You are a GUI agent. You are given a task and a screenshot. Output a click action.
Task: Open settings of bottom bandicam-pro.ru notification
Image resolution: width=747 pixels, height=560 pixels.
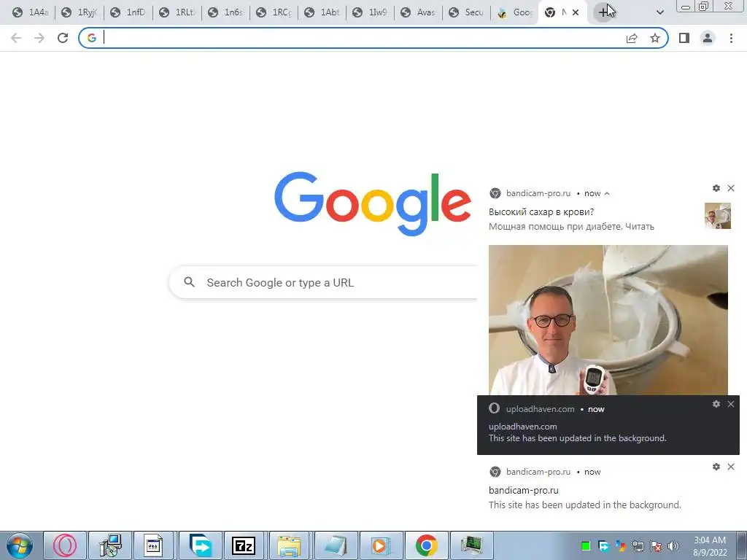[716, 467]
